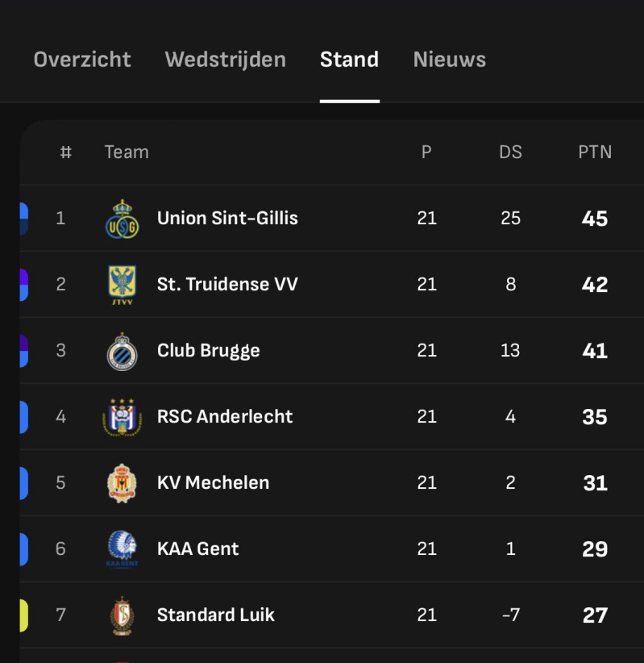Select the Stand tab
The height and width of the screenshot is (663, 644).
tap(349, 60)
